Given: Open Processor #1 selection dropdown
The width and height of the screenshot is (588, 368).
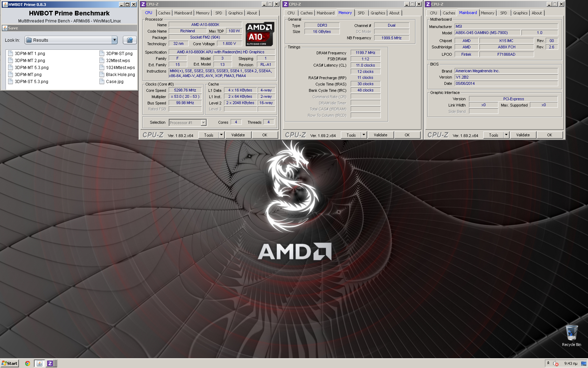Looking at the screenshot, I should coord(188,123).
